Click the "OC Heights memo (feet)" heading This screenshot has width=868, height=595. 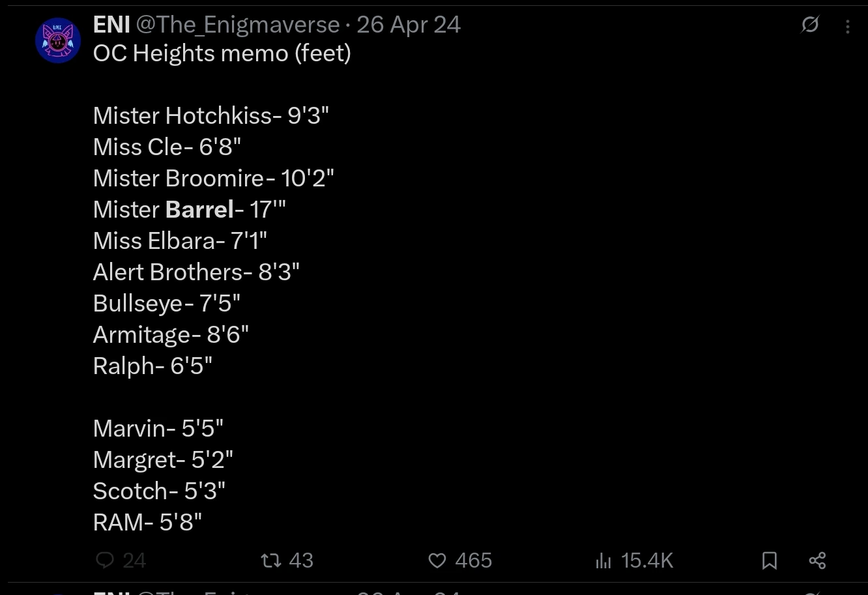[222, 53]
